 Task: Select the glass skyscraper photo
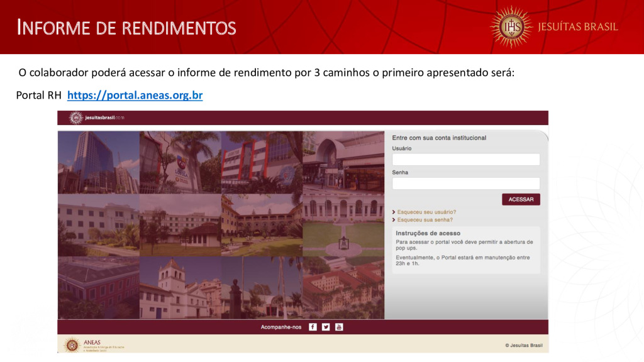(x=98, y=162)
